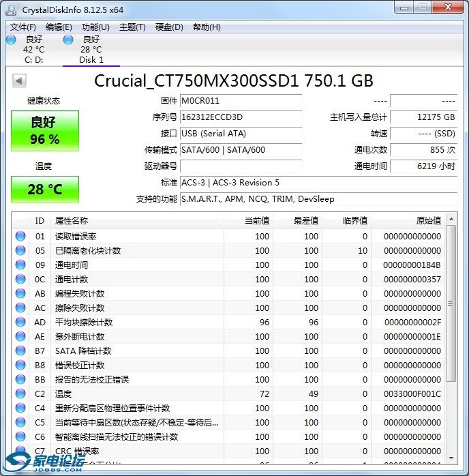The image size is (469, 476).
Task: Click the blue status orb for attribute C4
Action: click(20, 408)
